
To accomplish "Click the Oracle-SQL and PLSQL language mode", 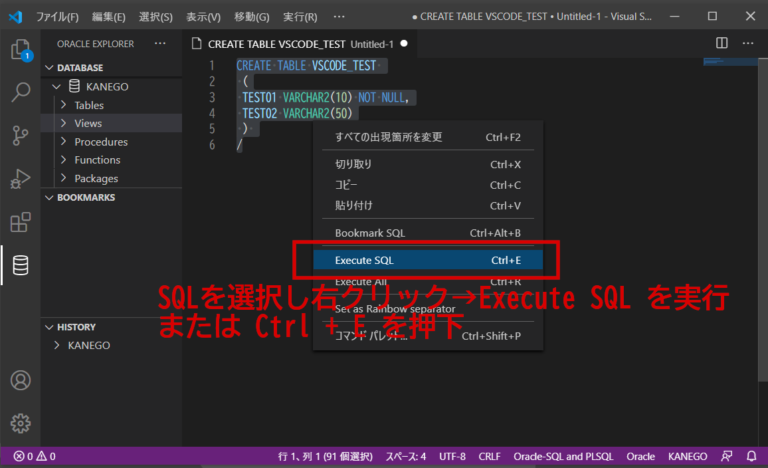I will coord(563,456).
